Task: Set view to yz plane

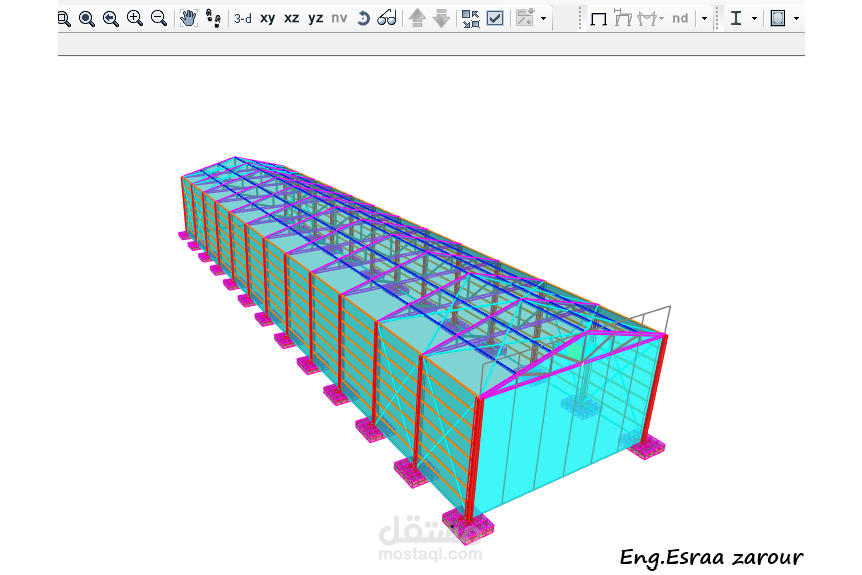Action: [316, 19]
